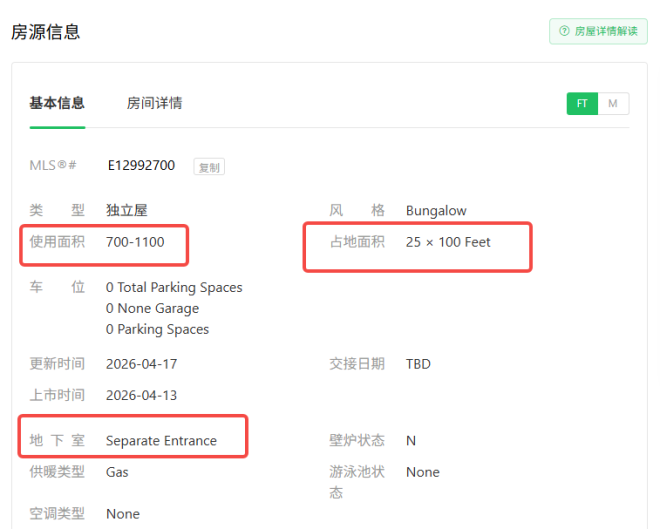The width and height of the screenshot is (660, 529).
Task: Copy the MLS number with 复制
Action: pos(209,167)
